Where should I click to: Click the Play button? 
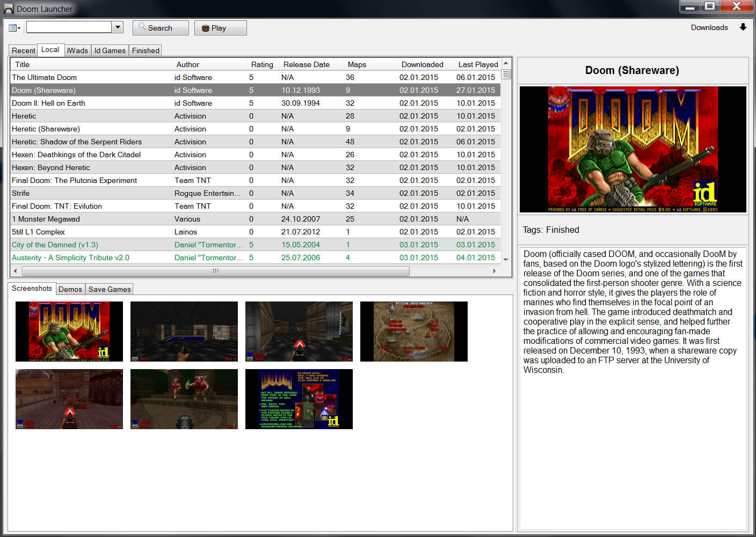(x=220, y=28)
